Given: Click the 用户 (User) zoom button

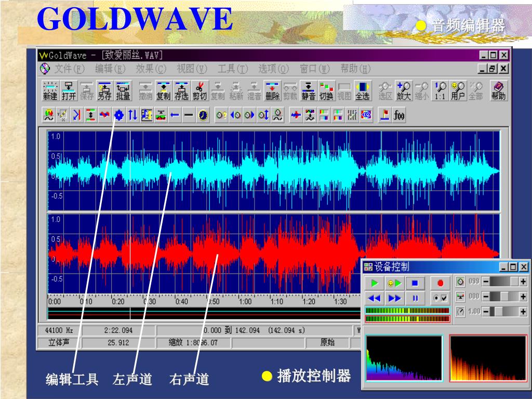Looking at the screenshot, I should tap(458, 90).
